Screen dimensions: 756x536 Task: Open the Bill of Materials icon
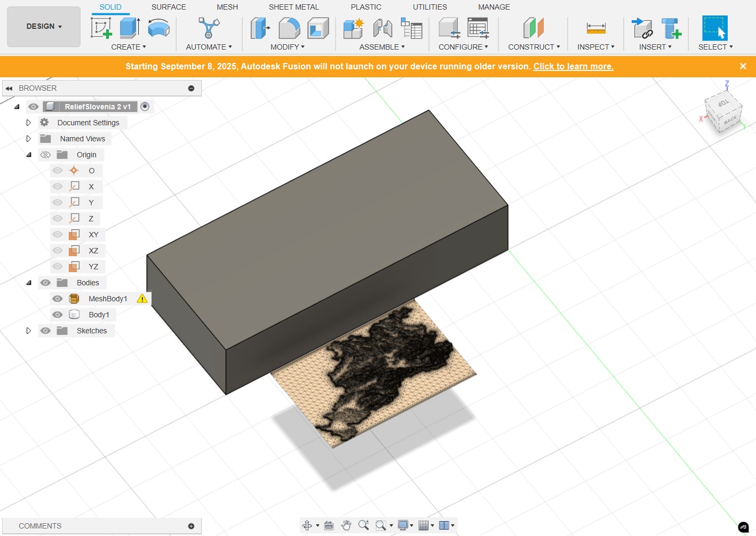click(411, 28)
